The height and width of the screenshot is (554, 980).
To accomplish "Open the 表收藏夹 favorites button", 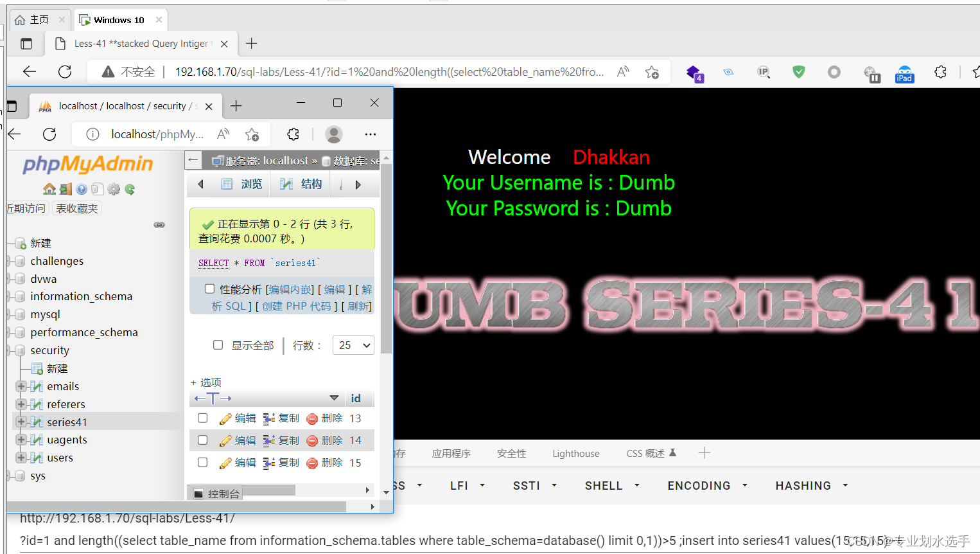I will 77,208.
